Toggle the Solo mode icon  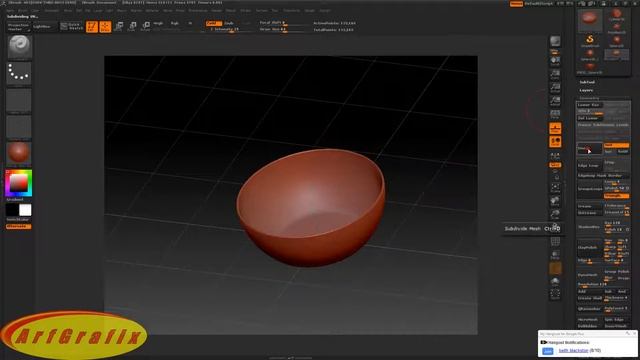click(x=555, y=282)
